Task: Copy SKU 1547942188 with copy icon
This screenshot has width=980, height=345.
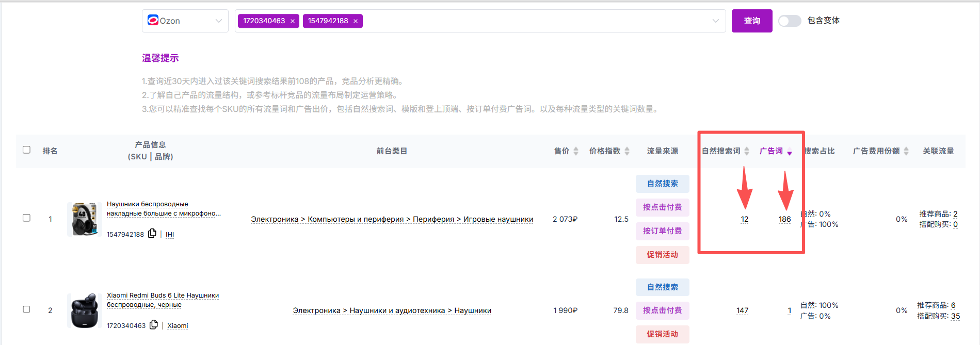Action: 152,234
